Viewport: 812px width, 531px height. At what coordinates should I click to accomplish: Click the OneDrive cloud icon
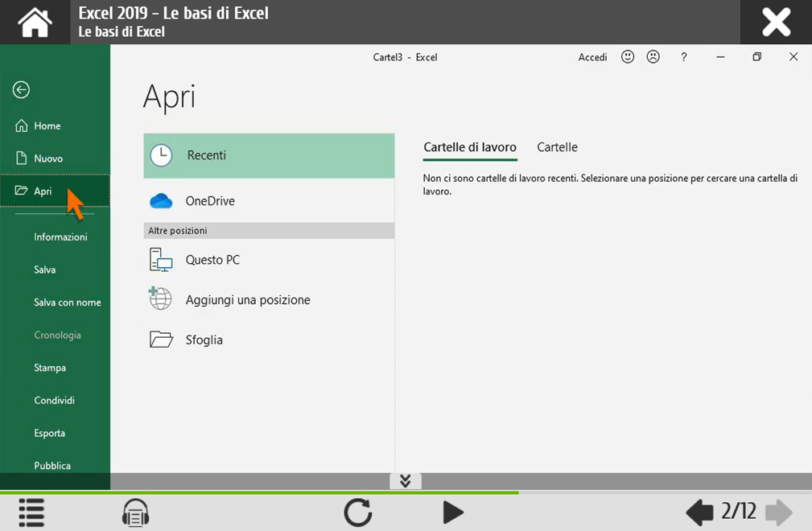coord(161,201)
